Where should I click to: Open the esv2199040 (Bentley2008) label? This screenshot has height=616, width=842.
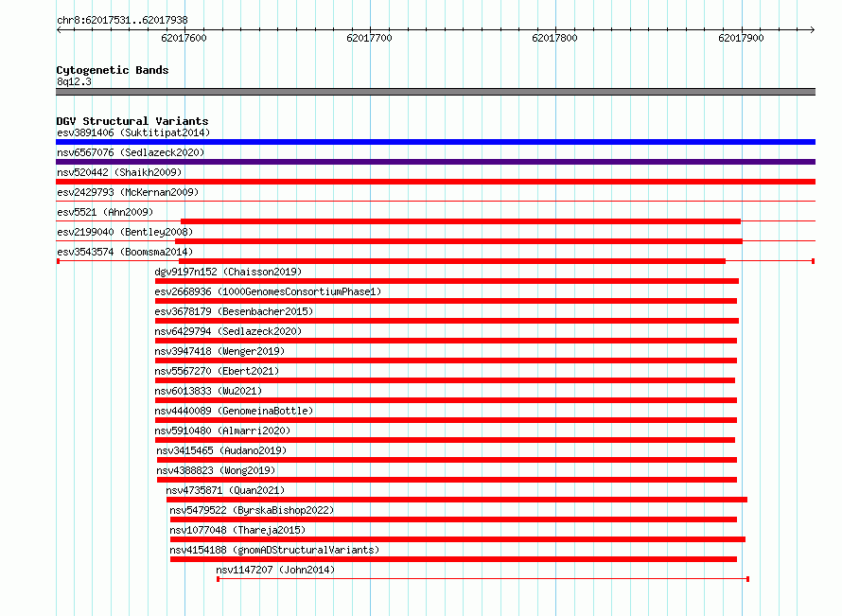[x=125, y=232]
